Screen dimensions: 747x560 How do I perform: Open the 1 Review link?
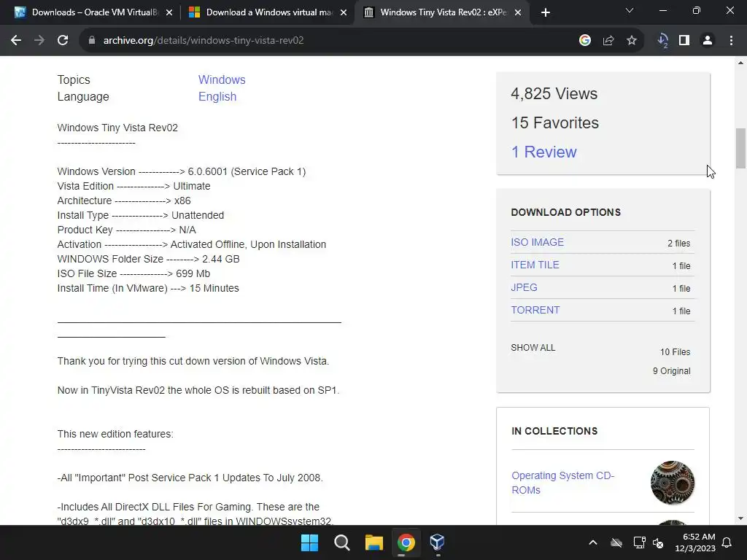point(543,152)
